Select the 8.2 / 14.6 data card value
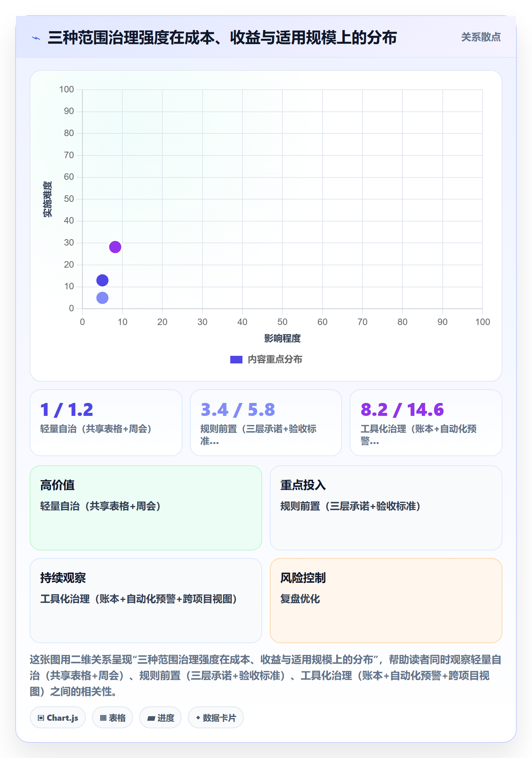 [x=402, y=410]
